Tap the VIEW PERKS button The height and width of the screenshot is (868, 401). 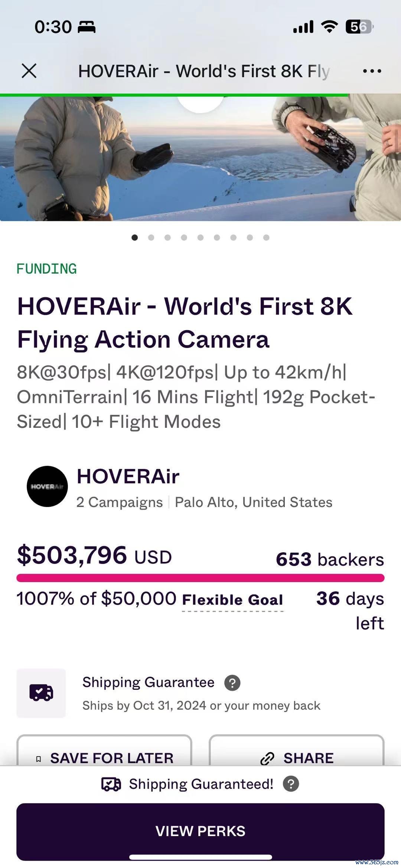click(200, 831)
